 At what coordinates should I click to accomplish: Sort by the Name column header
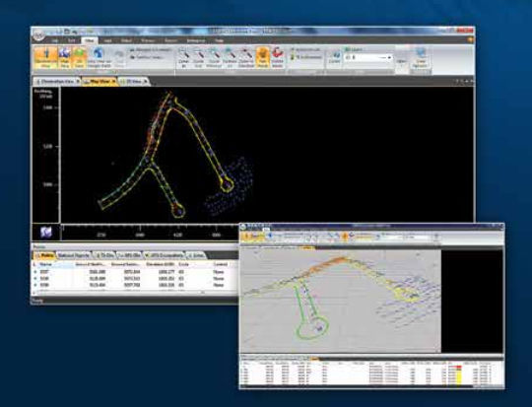click(x=45, y=264)
